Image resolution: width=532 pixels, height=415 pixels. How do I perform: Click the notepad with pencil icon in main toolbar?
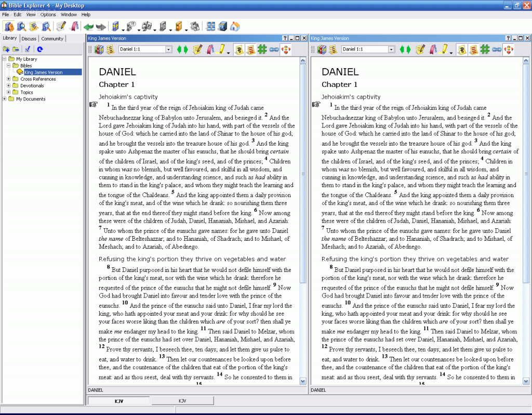[61, 27]
